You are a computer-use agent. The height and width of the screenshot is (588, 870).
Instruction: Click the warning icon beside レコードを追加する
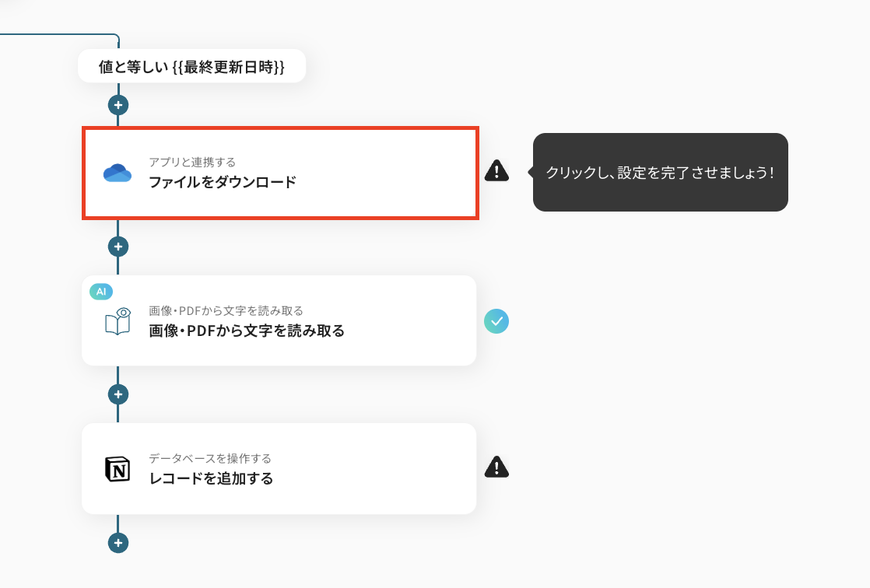[496, 467]
